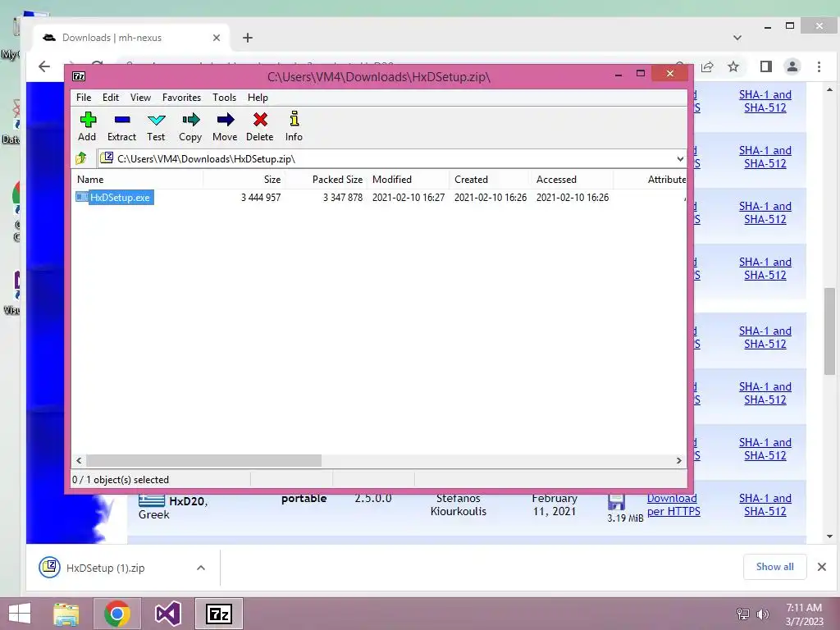
Task: Toggle Chrome side panel icon
Action: pyautogui.click(x=766, y=66)
